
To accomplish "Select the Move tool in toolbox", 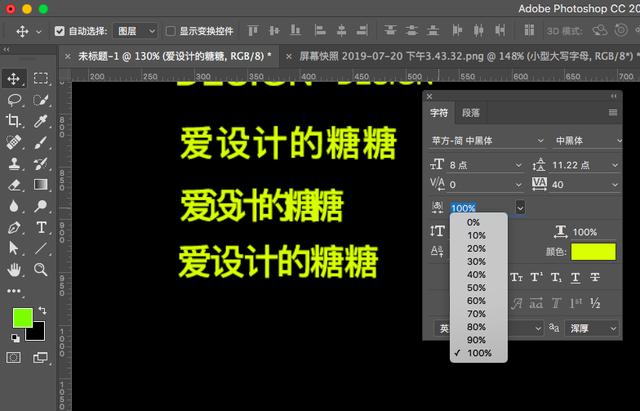I will coord(14,79).
